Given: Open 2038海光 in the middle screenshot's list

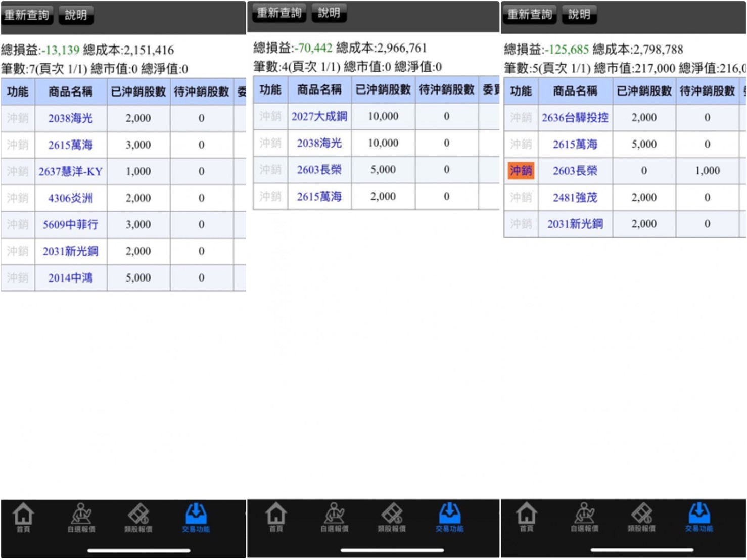Looking at the screenshot, I should [x=319, y=143].
